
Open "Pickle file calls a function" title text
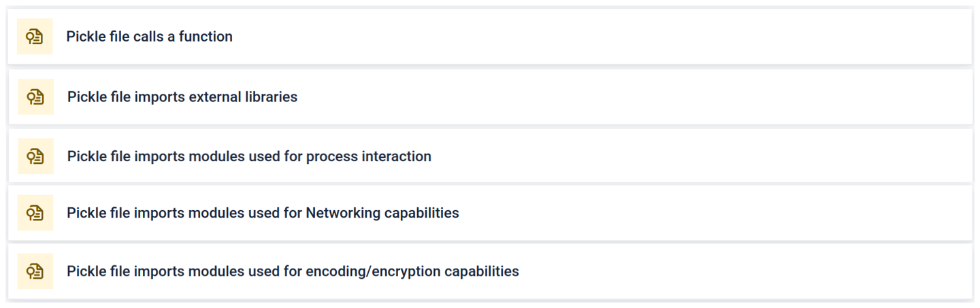(x=149, y=37)
